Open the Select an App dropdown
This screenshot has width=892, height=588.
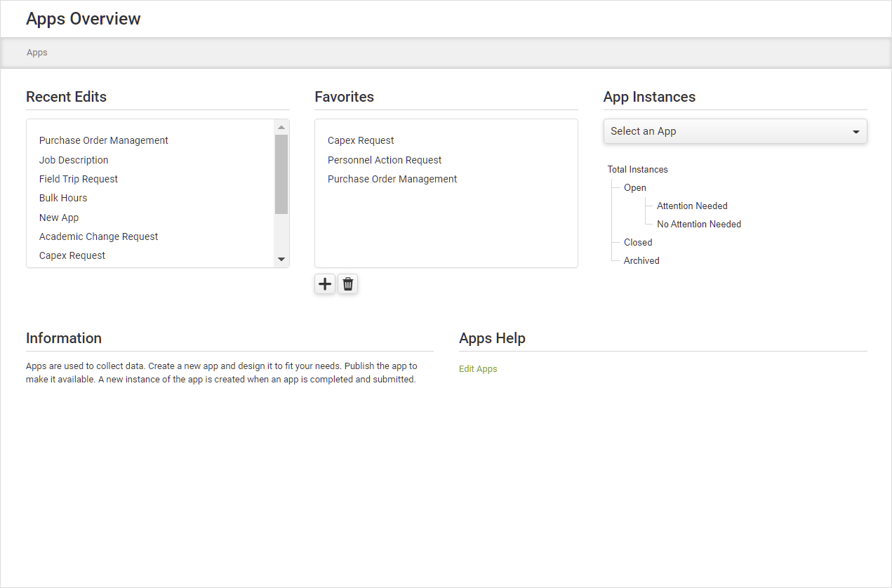(735, 131)
